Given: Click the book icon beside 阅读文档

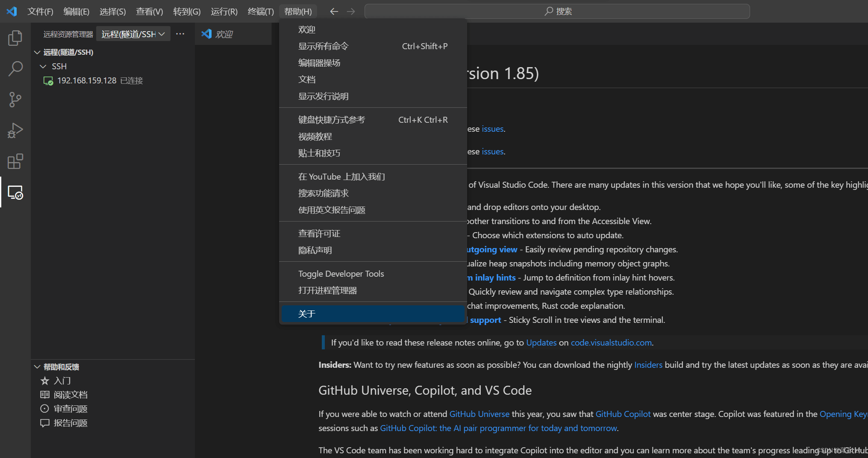Looking at the screenshot, I should [x=44, y=395].
